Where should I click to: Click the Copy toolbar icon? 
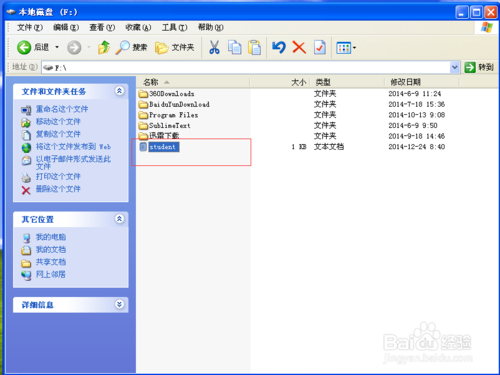click(235, 48)
